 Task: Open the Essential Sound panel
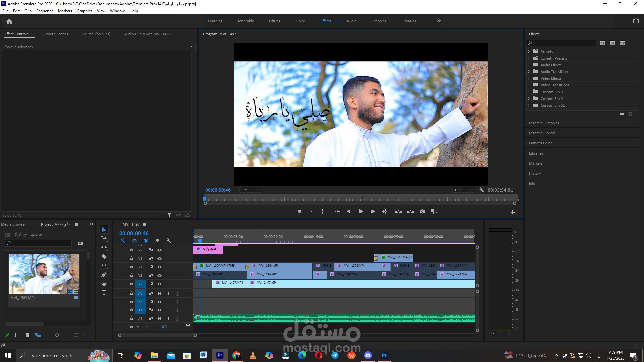[542, 133]
